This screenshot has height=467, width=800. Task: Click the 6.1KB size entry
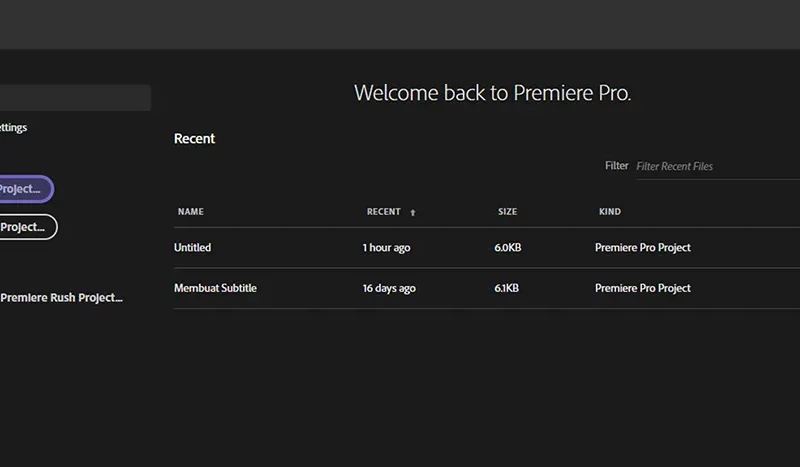[x=506, y=288]
